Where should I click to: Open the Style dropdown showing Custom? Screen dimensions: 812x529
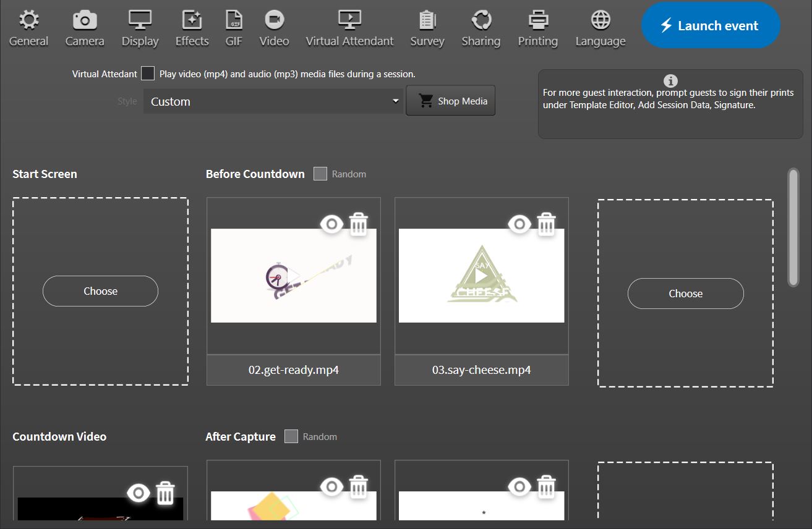273,101
